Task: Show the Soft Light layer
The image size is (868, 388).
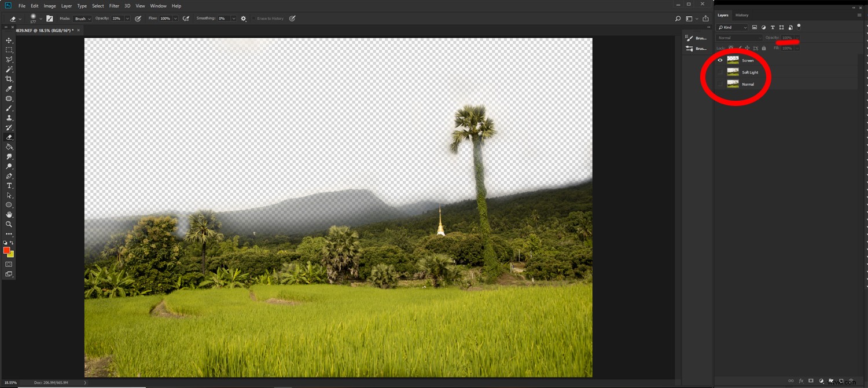Action: tap(720, 72)
